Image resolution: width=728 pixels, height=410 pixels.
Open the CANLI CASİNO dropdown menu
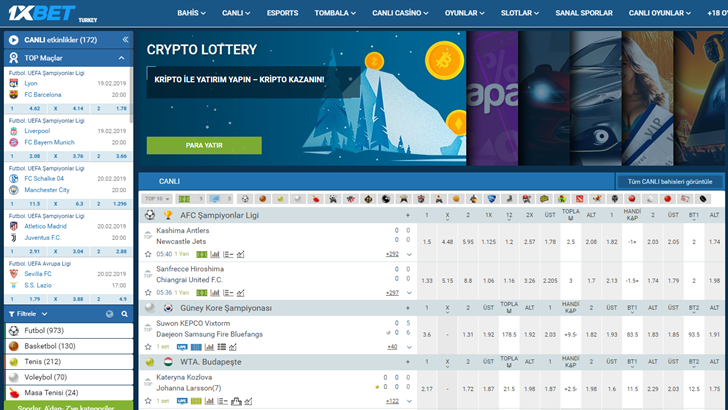[400, 13]
